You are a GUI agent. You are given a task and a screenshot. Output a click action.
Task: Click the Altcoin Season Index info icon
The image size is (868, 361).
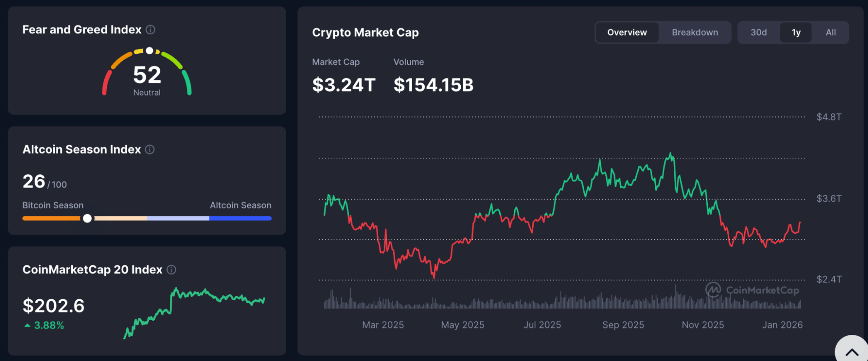(150, 149)
